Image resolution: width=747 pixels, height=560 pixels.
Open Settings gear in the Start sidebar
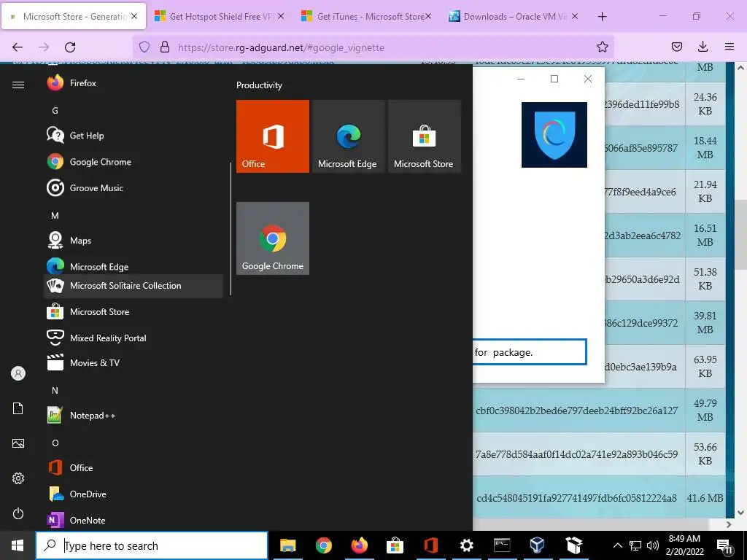coord(18,478)
